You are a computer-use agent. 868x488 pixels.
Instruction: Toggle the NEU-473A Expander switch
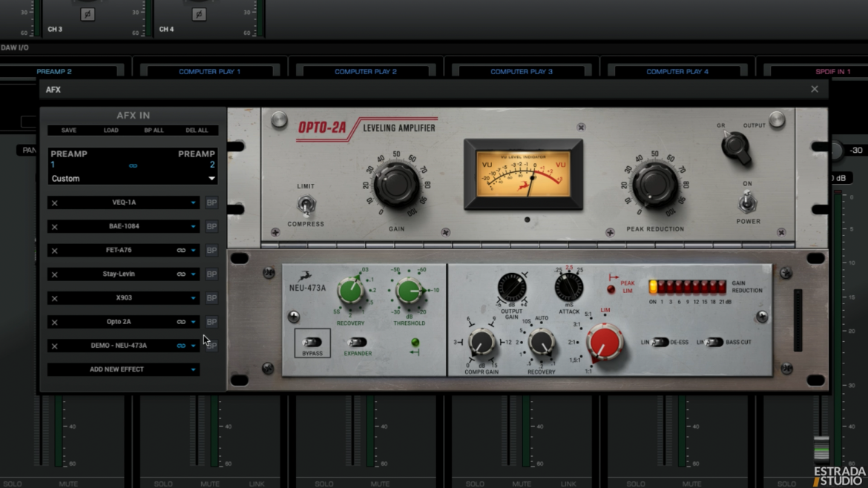click(357, 343)
